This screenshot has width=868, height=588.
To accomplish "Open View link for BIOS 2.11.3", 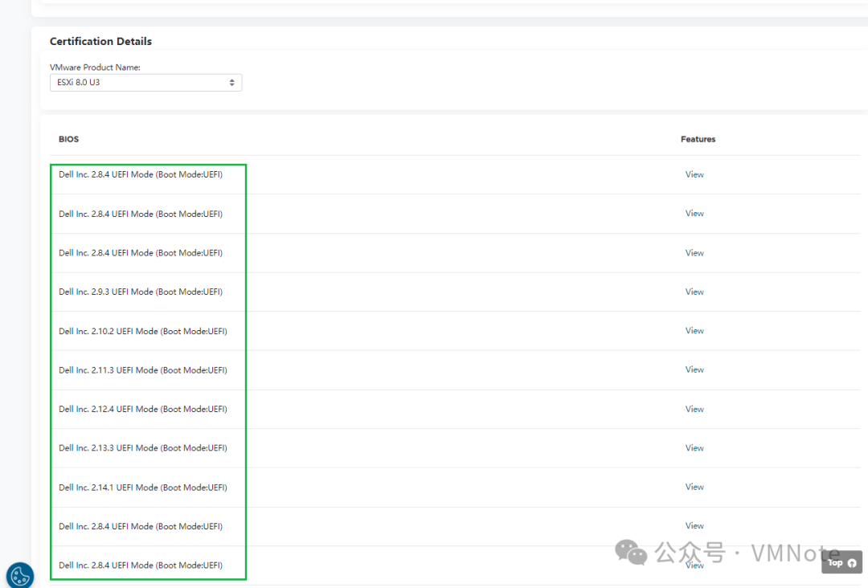I will (x=694, y=370).
